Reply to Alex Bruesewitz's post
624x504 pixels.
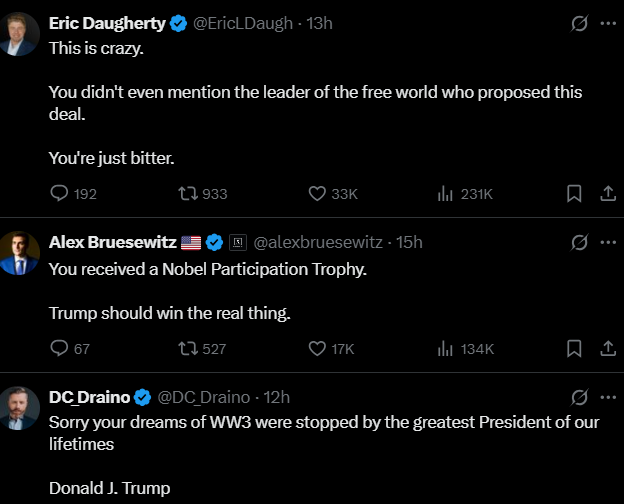point(59,349)
